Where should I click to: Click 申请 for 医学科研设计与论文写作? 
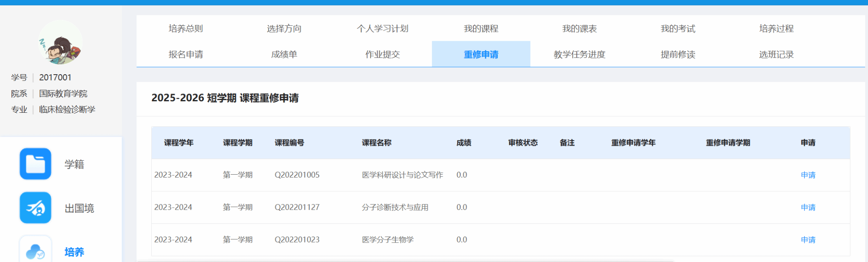[x=808, y=175]
